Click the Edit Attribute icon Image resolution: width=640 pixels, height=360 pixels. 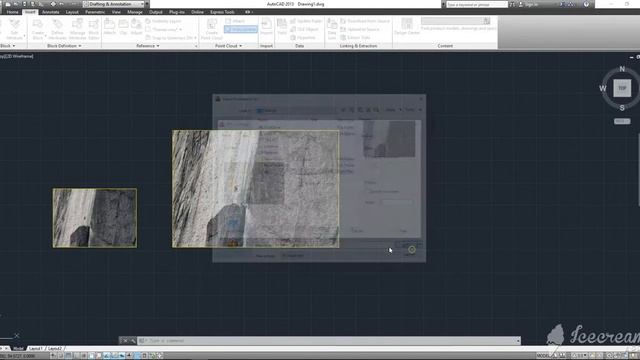pos(14,29)
